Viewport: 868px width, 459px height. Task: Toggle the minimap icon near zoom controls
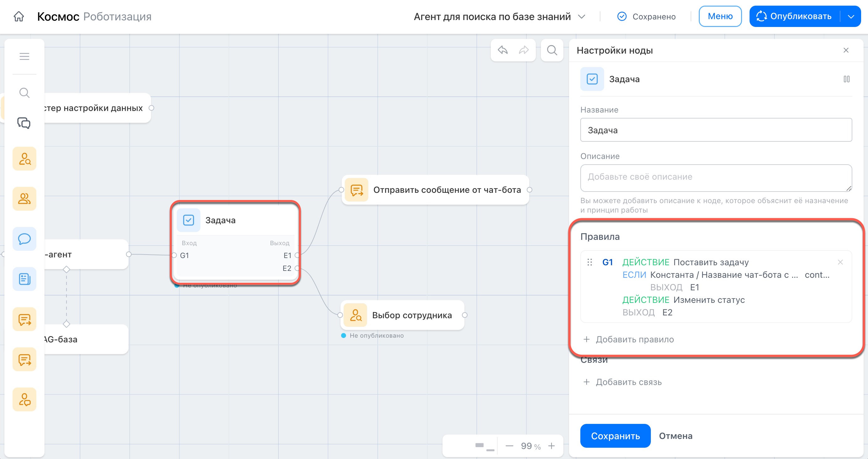[x=484, y=446]
